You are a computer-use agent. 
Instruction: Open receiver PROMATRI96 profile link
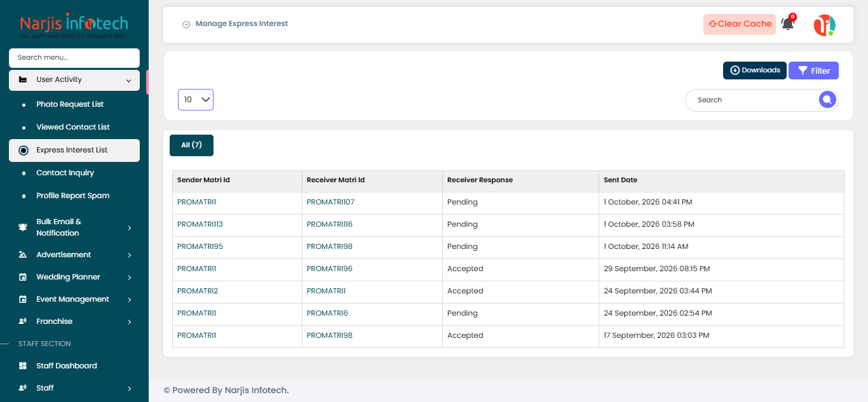[330, 269]
